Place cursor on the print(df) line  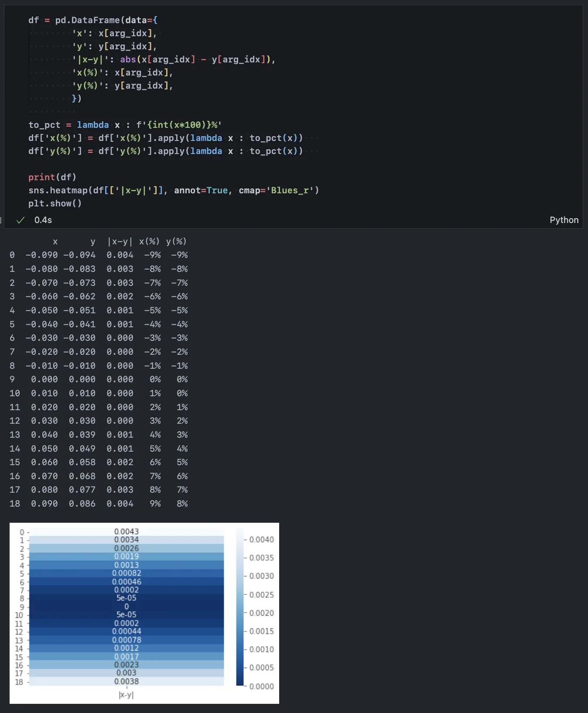(x=52, y=177)
